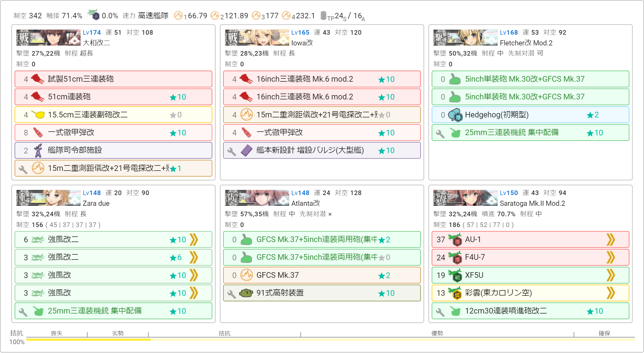Click the proficiency chevron on 強風改二 ★10 row
This screenshot has height=353, width=644.
(x=194, y=240)
